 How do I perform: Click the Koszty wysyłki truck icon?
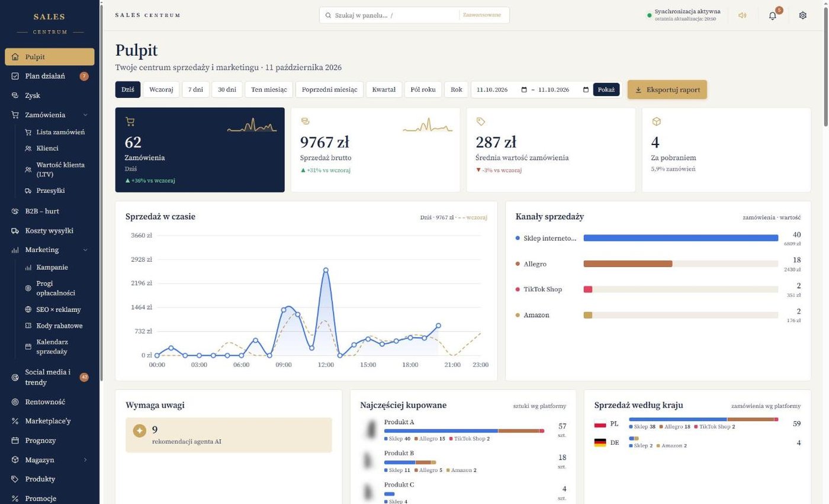15,231
